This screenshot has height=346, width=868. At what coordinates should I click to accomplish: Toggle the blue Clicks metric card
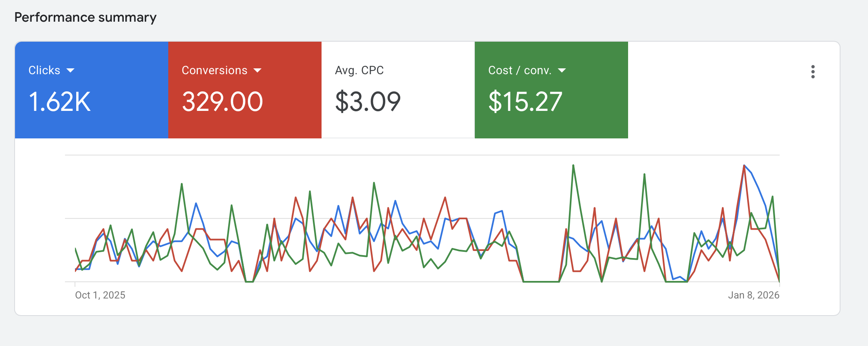[x=91, y=121]
